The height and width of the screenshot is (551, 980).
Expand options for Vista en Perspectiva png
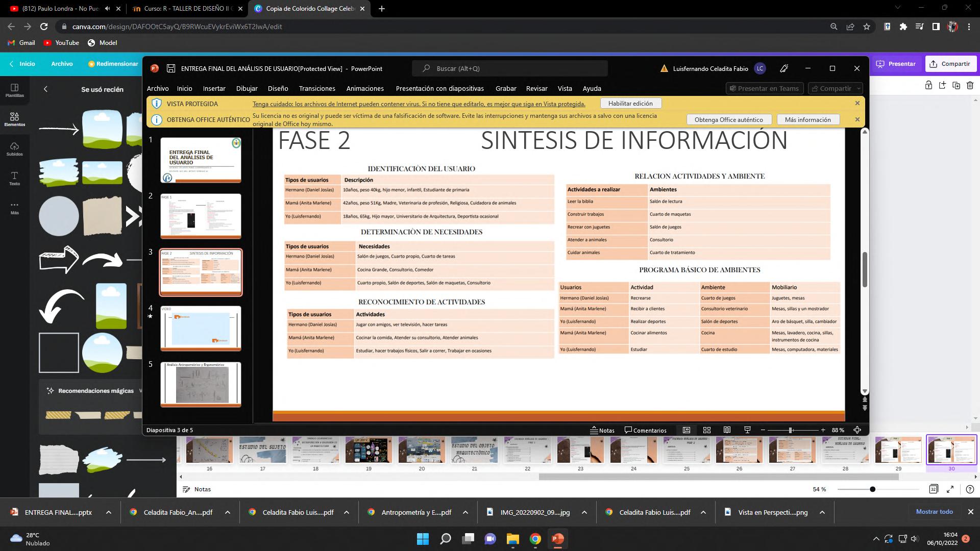[822, 512]
